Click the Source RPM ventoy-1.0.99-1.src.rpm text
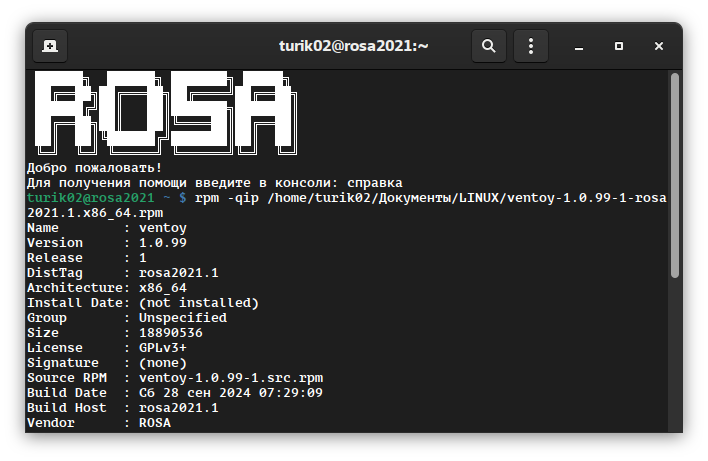This screenshot has width=708, height=461. 231,378
